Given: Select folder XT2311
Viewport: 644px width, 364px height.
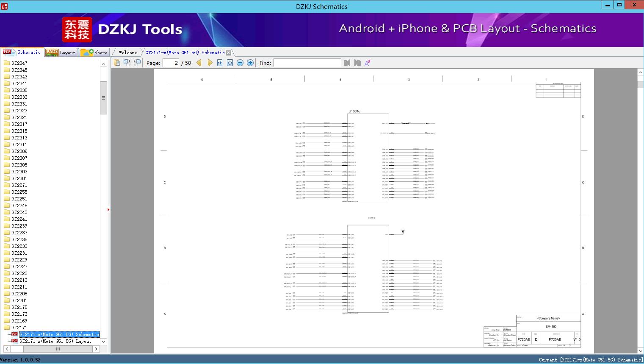Looking at the screenshot, I should click(19, 144).
